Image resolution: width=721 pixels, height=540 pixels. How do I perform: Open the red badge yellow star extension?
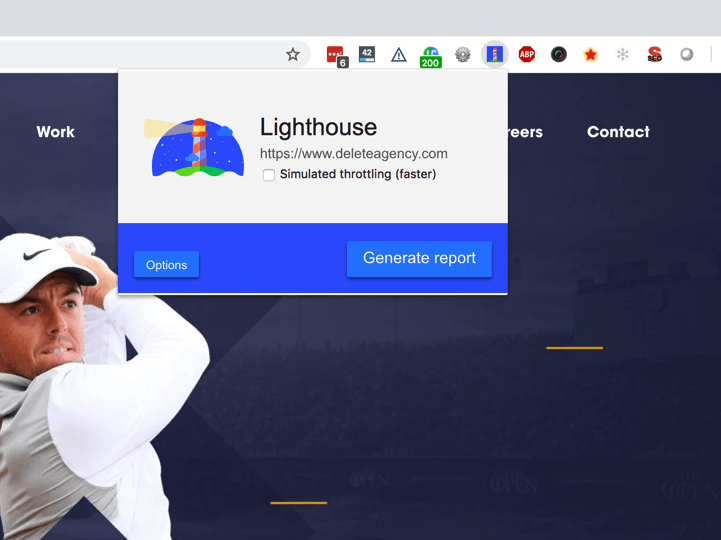coord(590,55)
